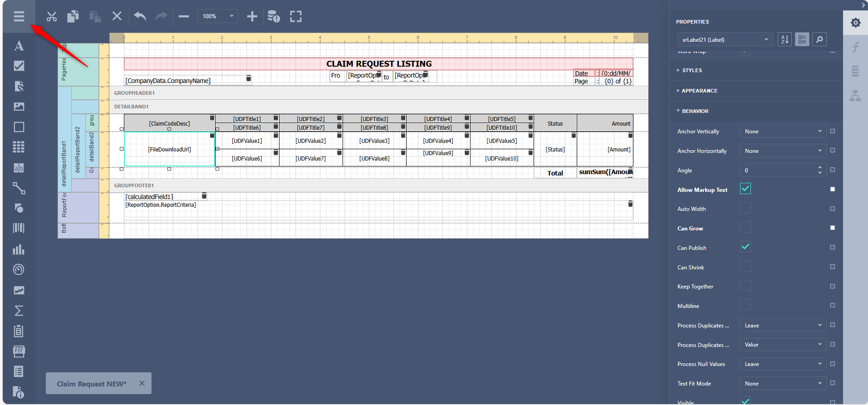Viewport: 868px width, 405px height.
Task: Toggle the Allow Markup Text checkbox
Action: point(745,189)
